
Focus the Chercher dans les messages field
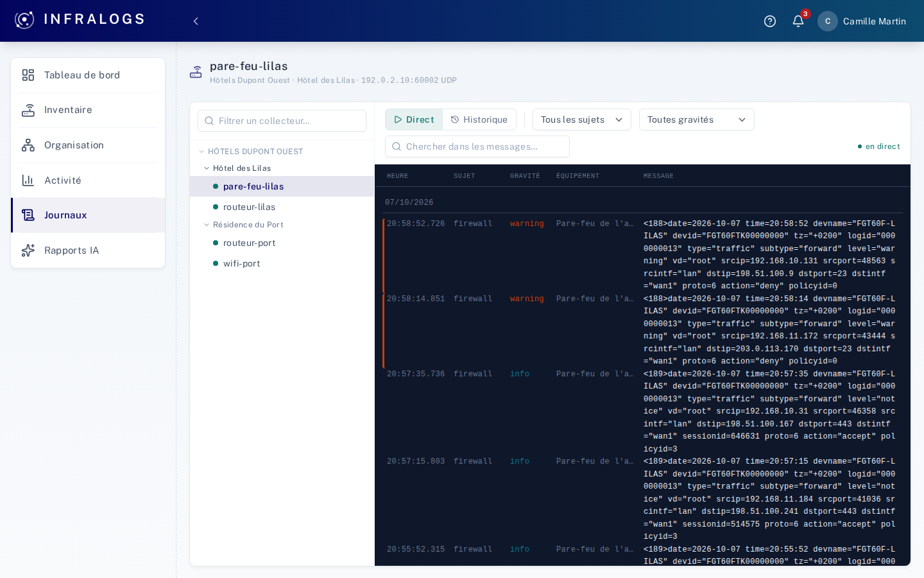pyautogui.click(x=477, y=146)
